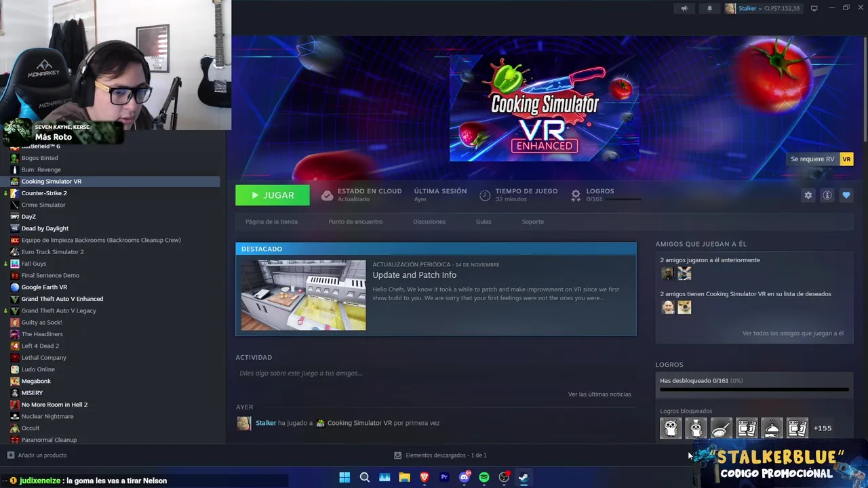Screen dimensions: 868x488
Task: Open game settings gear icon
Action: pyautogui.click(x=808, y=195)
